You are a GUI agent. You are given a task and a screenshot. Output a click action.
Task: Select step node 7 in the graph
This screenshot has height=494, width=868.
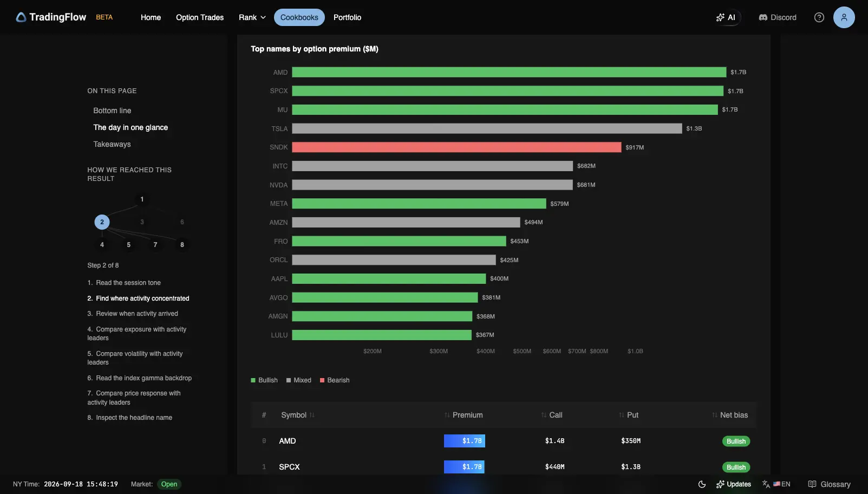[155, 245]
